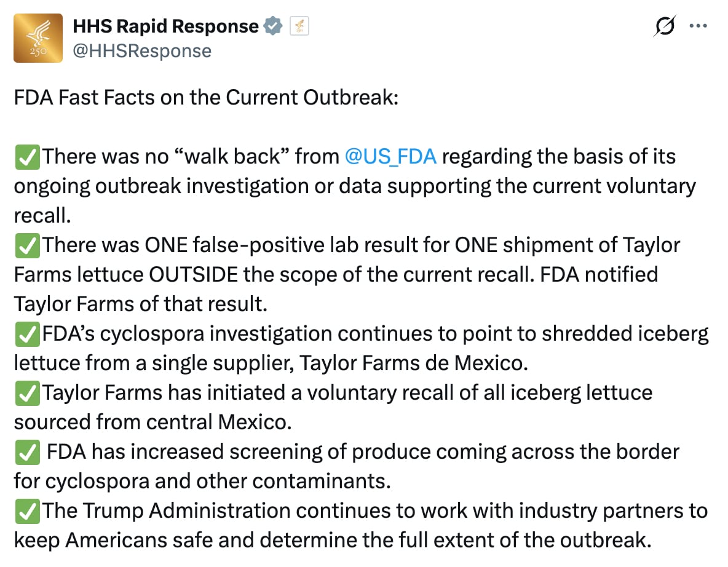Click the 'Taylor Farms de Mexico' supplier text

pos(414,363)
